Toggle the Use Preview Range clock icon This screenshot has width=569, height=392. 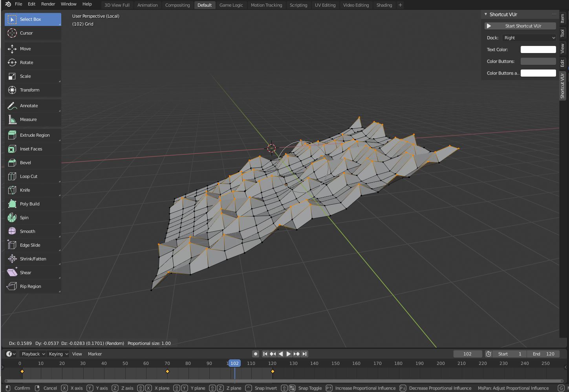point(488,354)
